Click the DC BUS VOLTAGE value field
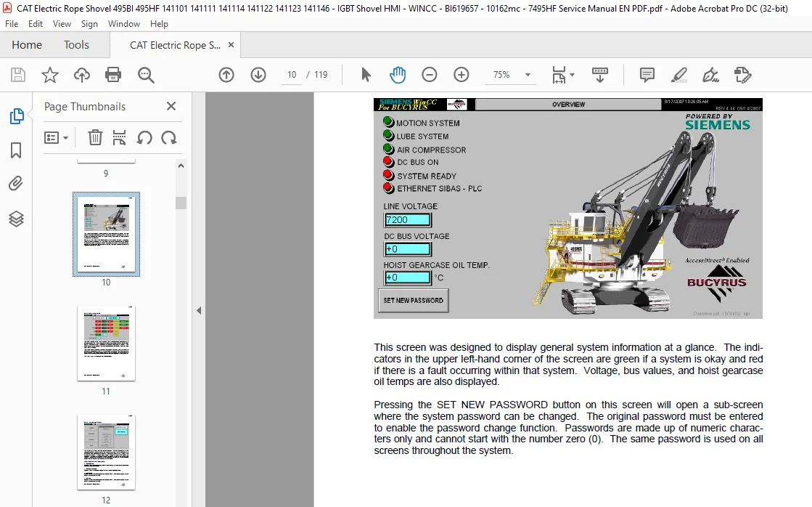The height and width of the screenshot is (507, 812). [408, 249]
